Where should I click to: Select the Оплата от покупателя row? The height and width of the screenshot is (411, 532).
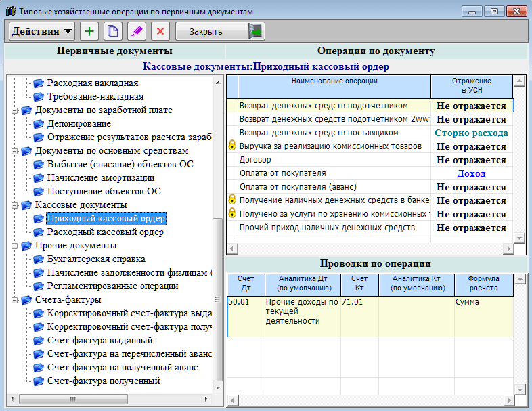pyautogui.click(x=370, y=173)
